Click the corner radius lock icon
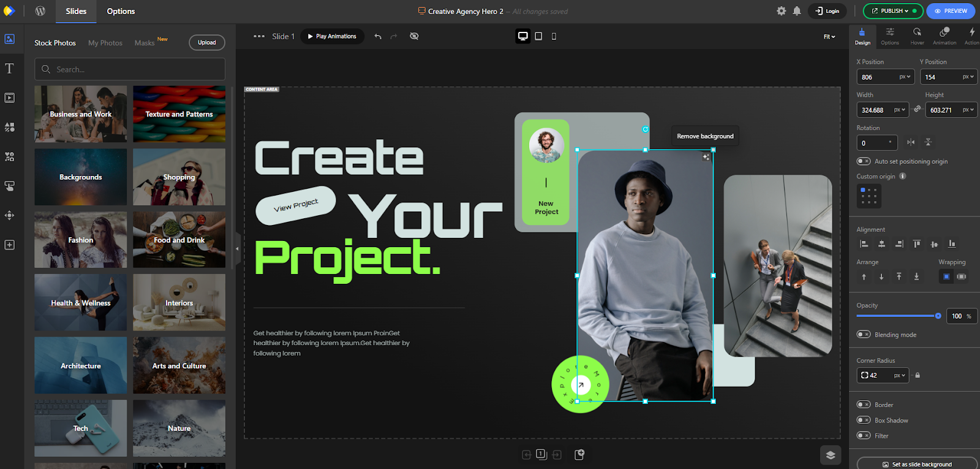This screenshot has width=980, height=469. (x=918, y=375)
